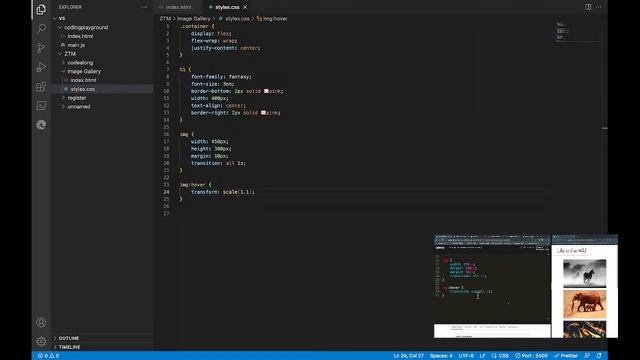Click the zebra image in preview overlay
This screenshot has width=640, height=360.
(x=584, y=273)
